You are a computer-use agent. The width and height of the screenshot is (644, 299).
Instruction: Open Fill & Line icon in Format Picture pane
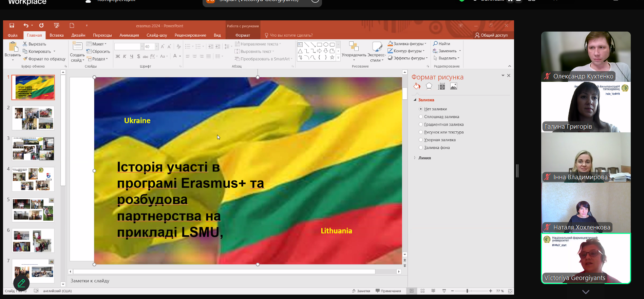[417, 87]
